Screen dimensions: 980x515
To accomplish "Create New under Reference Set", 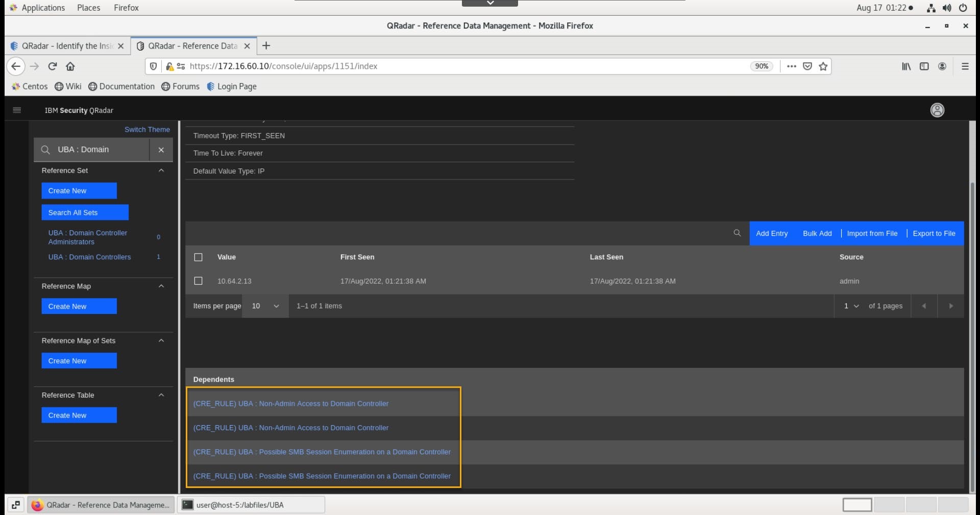I will point(79,190).
